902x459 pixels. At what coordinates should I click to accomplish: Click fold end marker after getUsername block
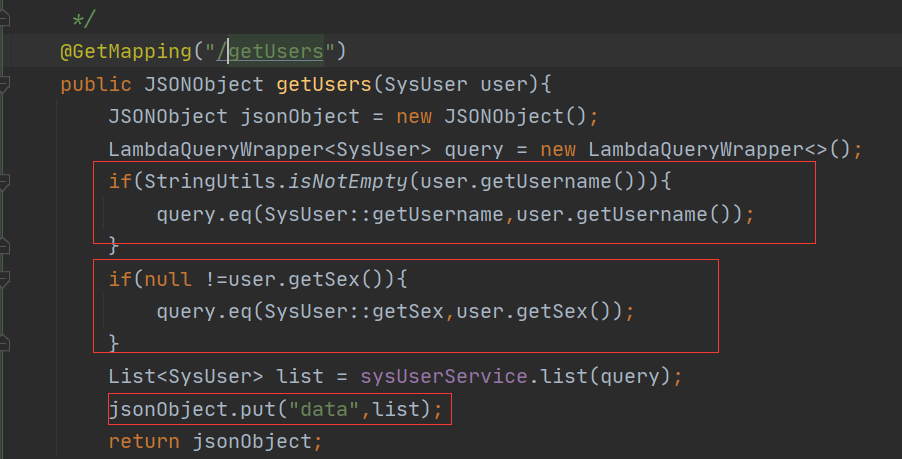click(x=4, y=246)
